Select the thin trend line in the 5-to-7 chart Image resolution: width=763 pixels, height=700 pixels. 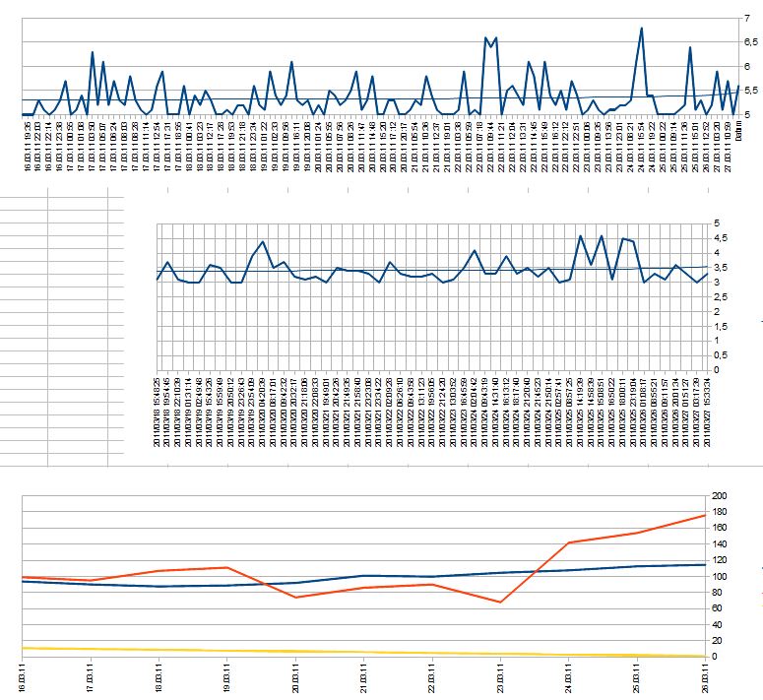(381, 98)
